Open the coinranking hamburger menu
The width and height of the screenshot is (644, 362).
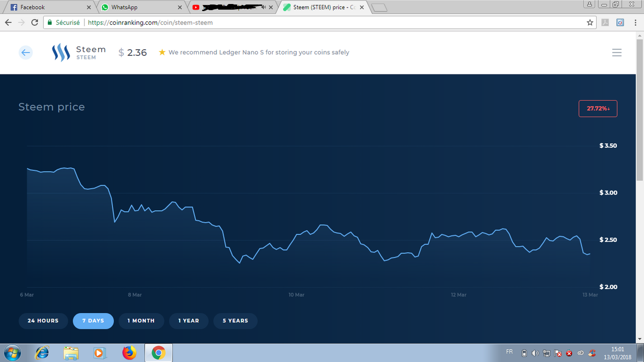[617, 52]
